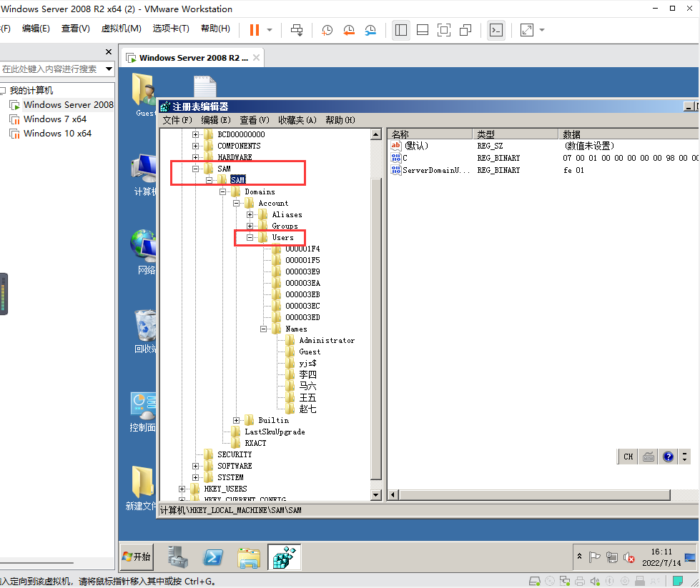
Task: Expand the Builtin registry key
Action: point(236,420)
